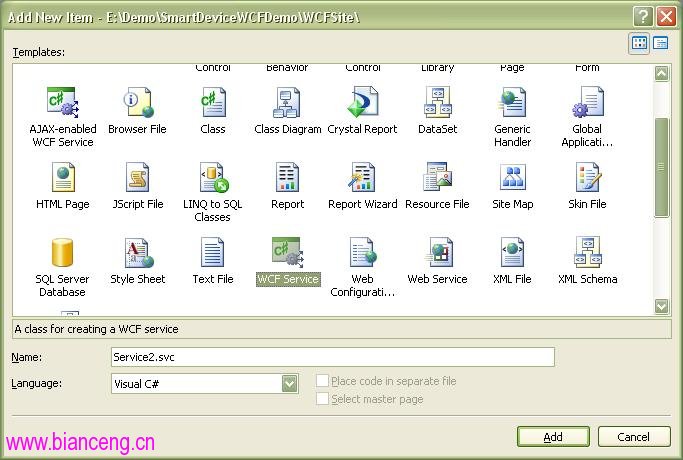This screenshot has height=460, width=683.
Task: Select the Web Configuration File template icon
Action: coord(363,252)
